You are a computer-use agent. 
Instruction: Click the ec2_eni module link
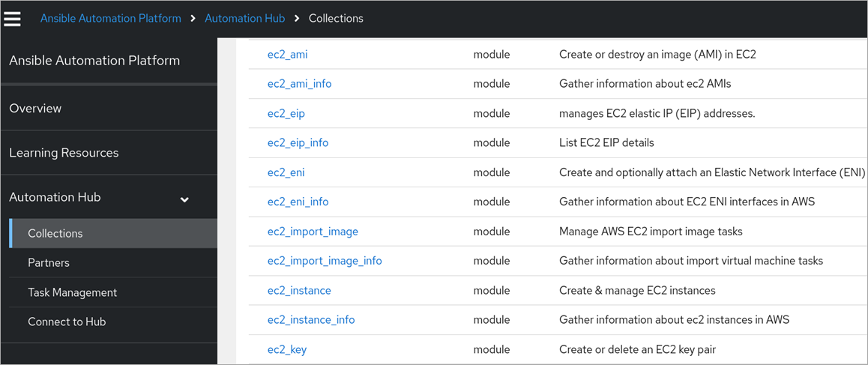pos(286,172)
